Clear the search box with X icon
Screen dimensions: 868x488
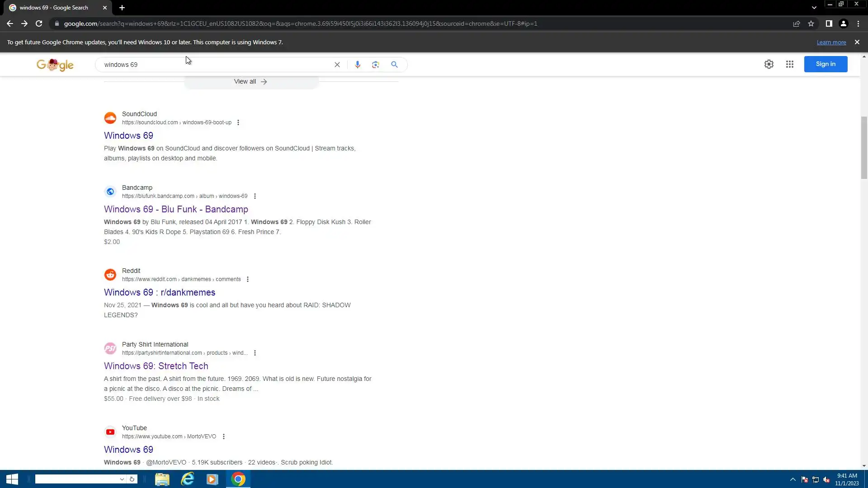point(337,65)
